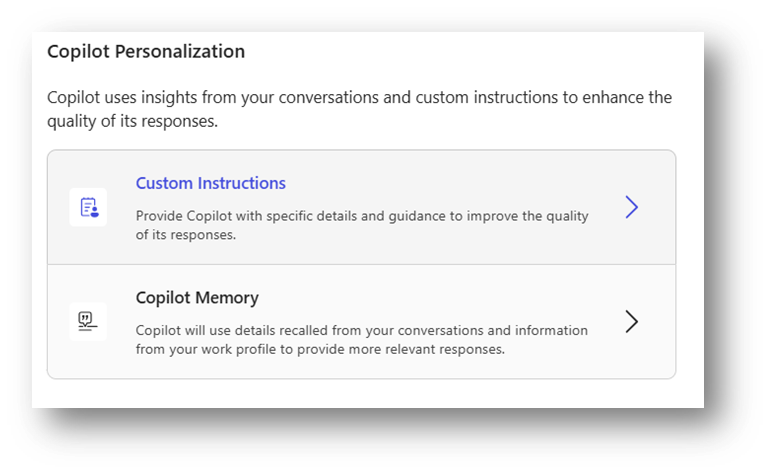Screen dimensions: 769x473
Task: Expand Copilot Memory using its black chevron
Action: point(632,321)
